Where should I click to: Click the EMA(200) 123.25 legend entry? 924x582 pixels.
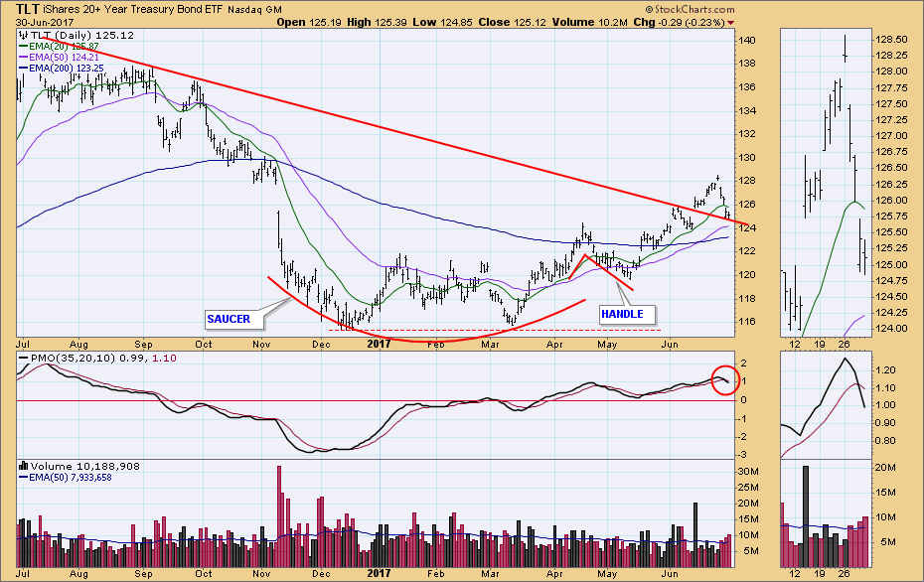tap(62, 69)
